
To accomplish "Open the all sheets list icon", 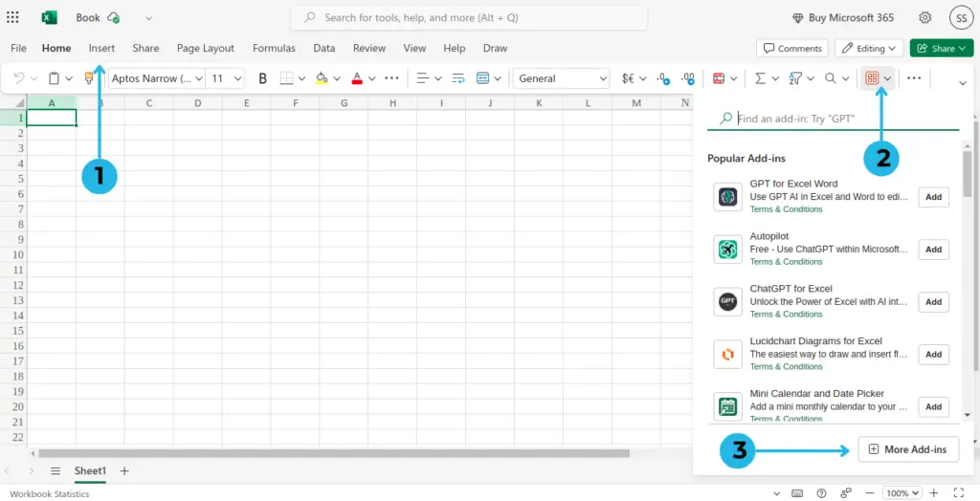I will 56,471.
